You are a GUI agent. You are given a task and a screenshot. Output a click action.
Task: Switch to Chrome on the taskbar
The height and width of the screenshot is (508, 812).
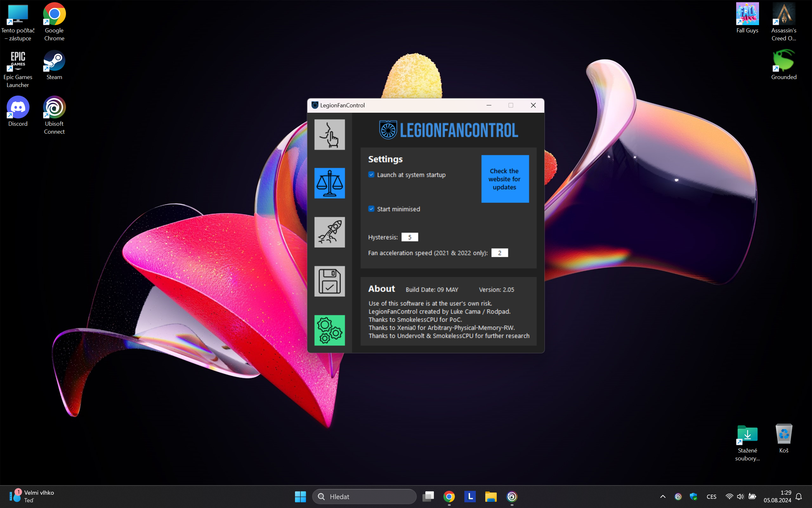pos(449,497)
